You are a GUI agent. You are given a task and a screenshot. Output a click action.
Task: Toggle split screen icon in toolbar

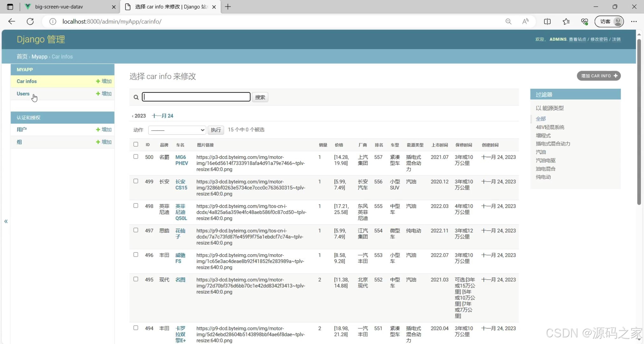click(547, 21)
